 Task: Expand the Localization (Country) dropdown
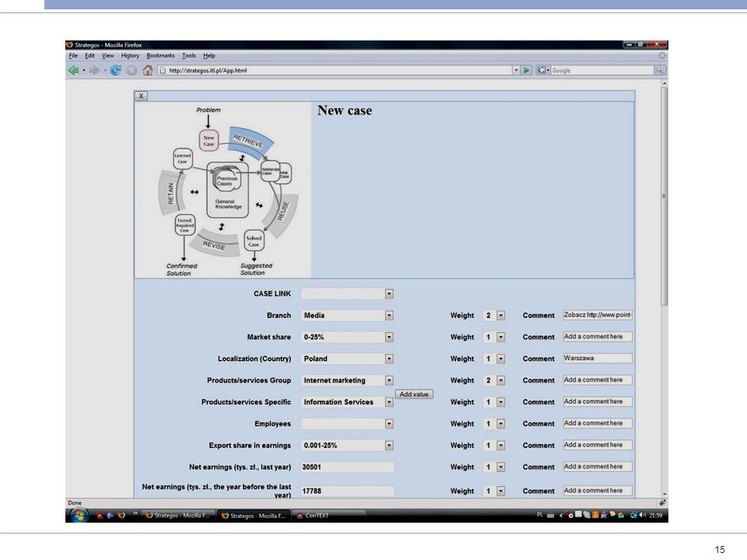389,359
